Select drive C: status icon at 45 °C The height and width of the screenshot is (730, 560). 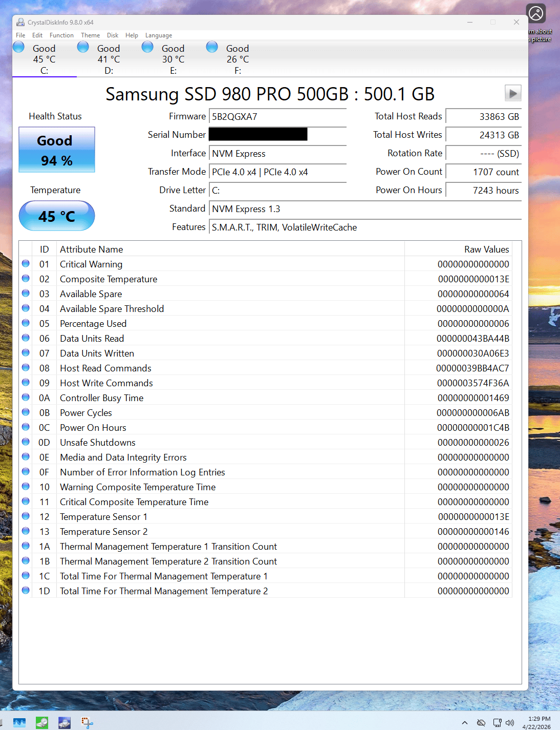click(19, 47)
